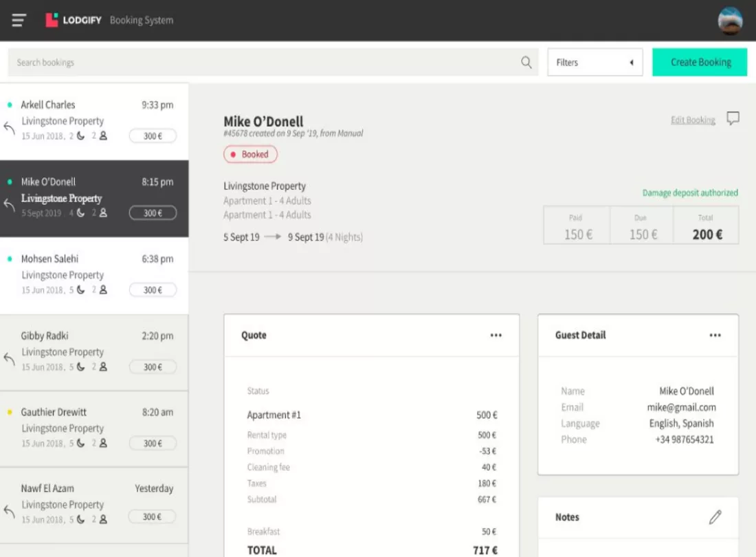The height and width of the screenshot is (557, 756).
Task: Click yellow status dot beside Gauthier Drewitt
Action: (10, 413)
